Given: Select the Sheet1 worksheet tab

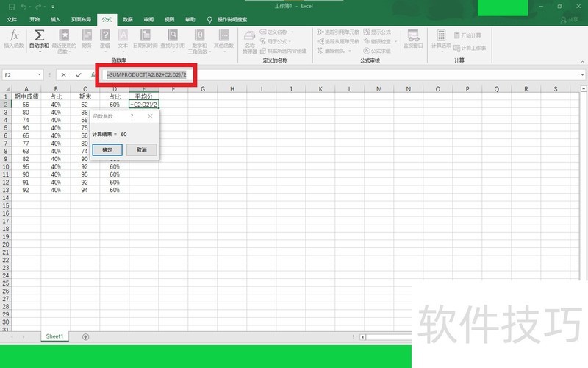Looking at the screenshot, I should (54, 336).
